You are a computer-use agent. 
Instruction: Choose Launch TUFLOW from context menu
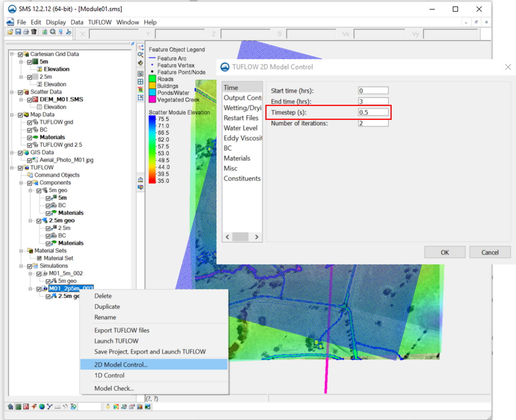click(x=116, y=341)
